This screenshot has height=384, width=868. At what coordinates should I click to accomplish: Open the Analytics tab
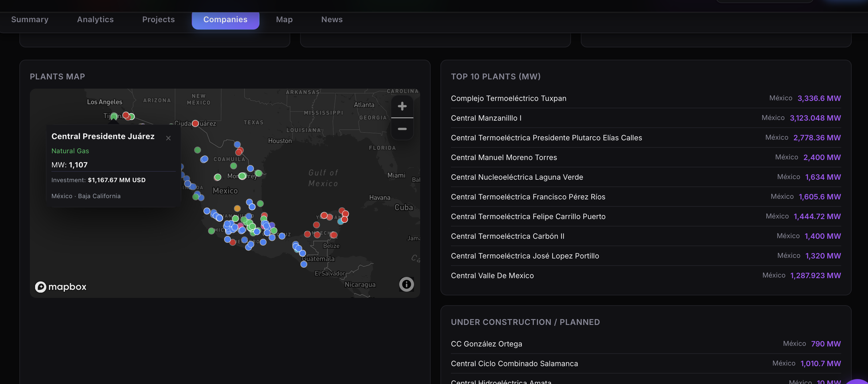click(x=95, y=19)
